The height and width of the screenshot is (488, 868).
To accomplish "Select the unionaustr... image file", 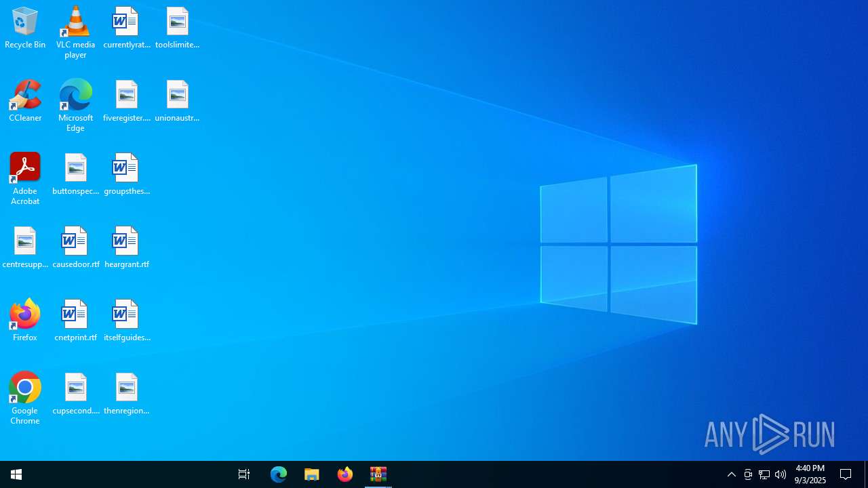I will [177, 102].
